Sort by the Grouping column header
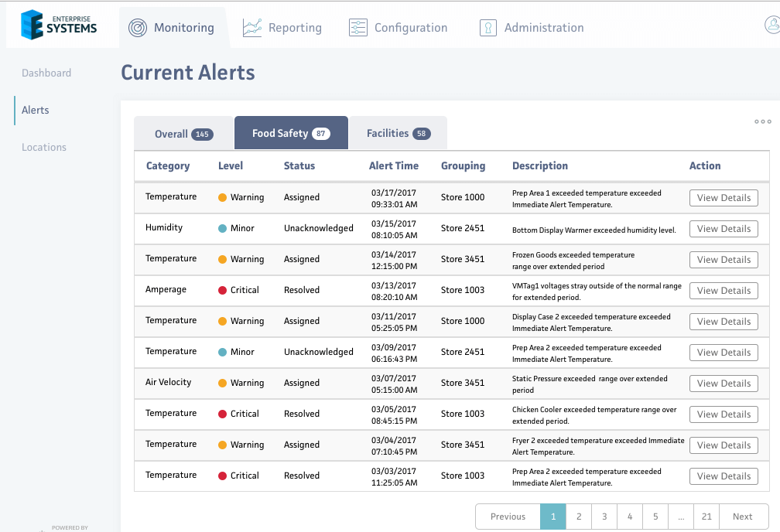 click(x=463, y=166)
